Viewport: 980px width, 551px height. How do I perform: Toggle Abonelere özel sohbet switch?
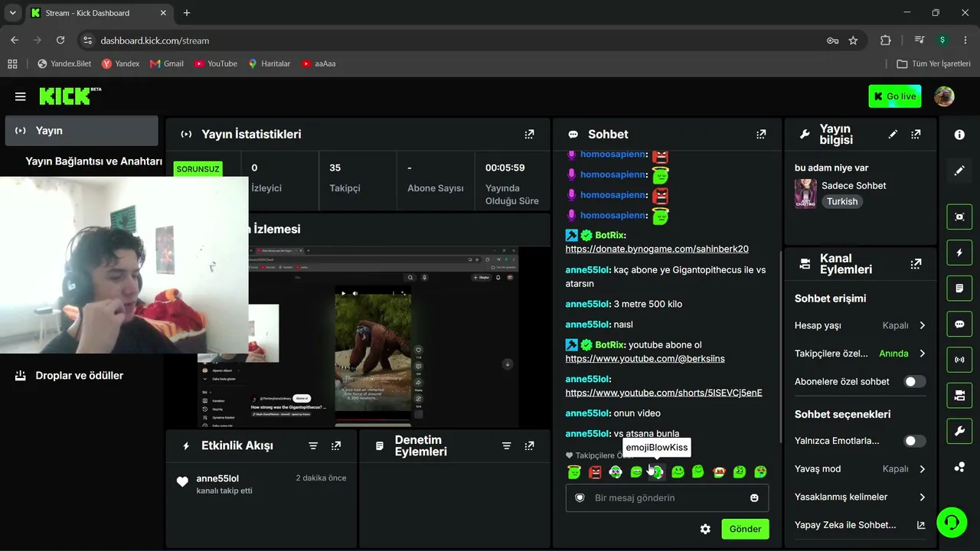click(x=914, y=382)
